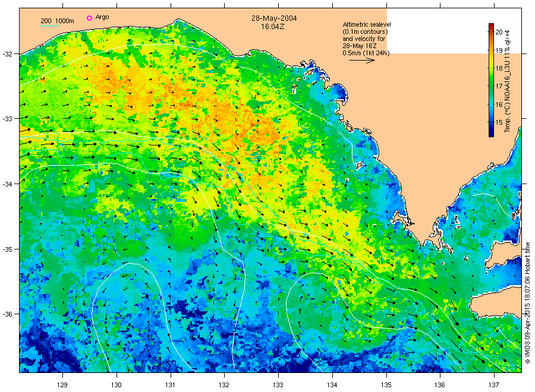The height and width of the screenshot is (392, 535).
Task: Click the latitude label -34
Action: click(x=7, y=184)
